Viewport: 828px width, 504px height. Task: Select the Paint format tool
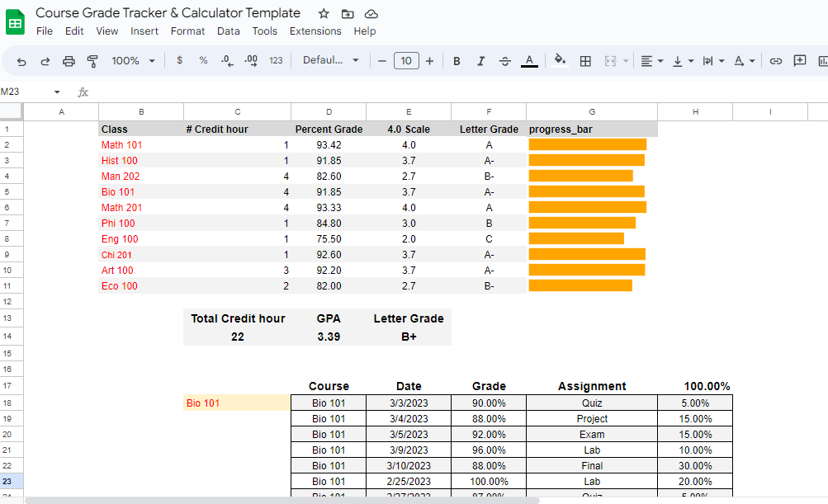tap(92, 60)
